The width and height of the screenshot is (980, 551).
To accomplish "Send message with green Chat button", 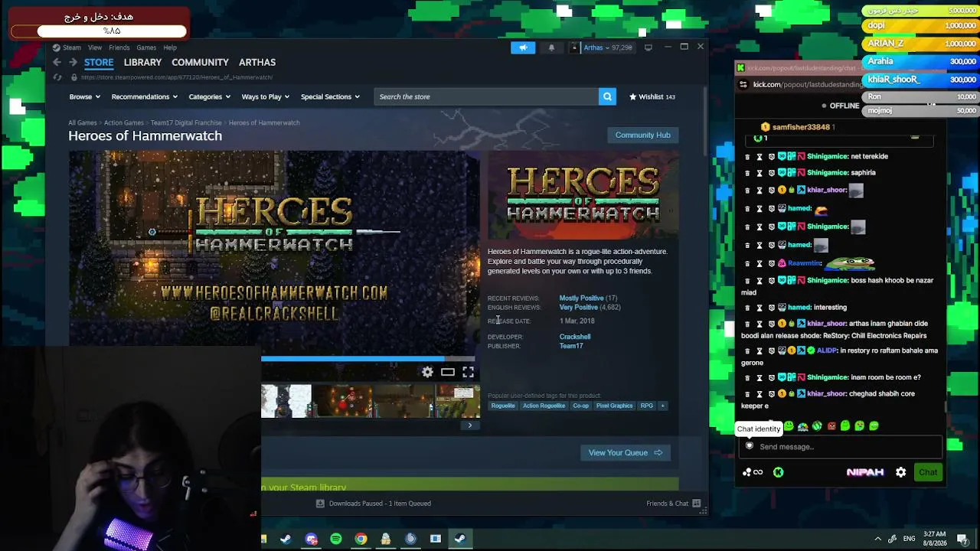I will 928,472.
